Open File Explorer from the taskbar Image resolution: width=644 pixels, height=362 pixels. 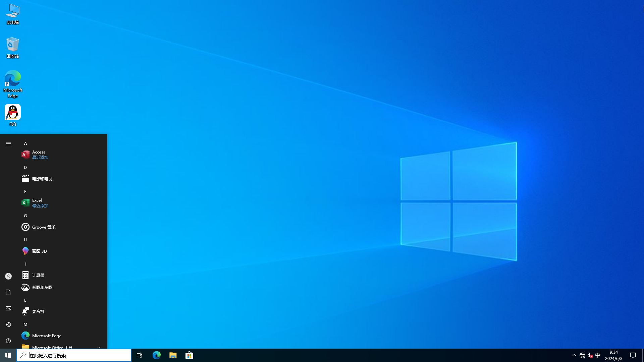click(x=173, y=355)
